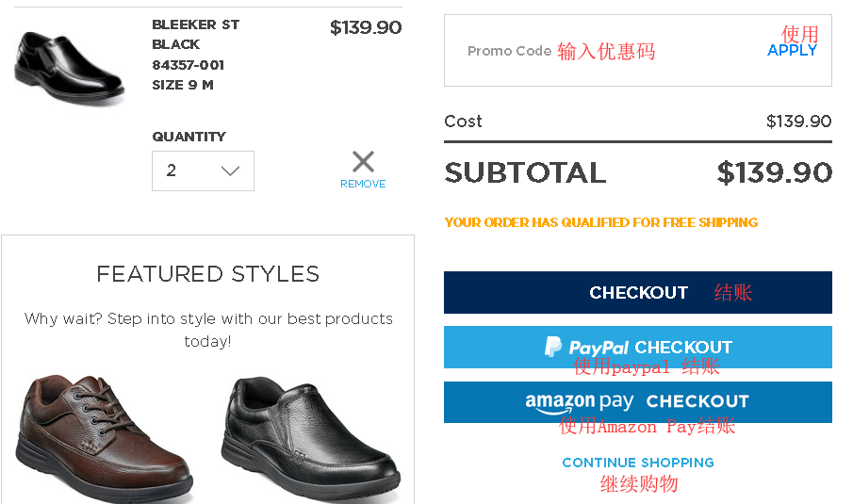Click the PayPal logo icon

[x=553, y=347]
